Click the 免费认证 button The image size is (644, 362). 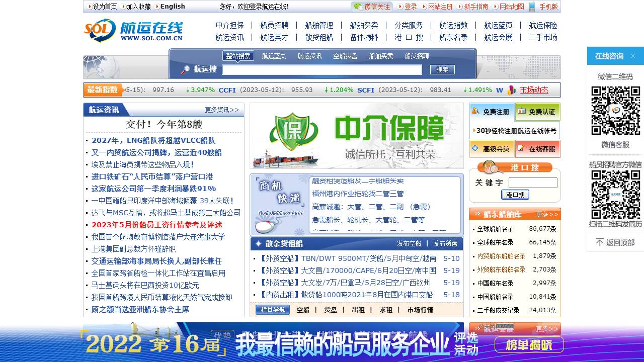pyautogui.click(x=537, y=112)
